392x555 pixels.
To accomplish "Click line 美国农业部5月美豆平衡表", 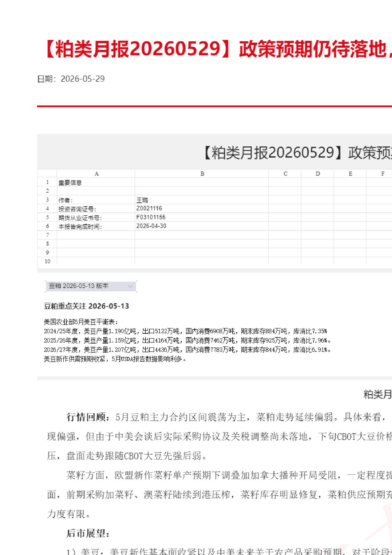I will point(81,322).
